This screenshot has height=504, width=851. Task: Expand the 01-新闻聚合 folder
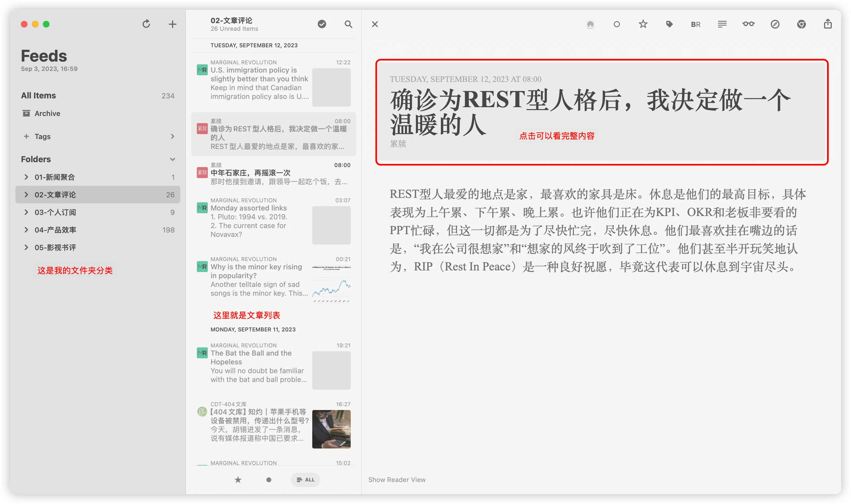tap(26, 177)
